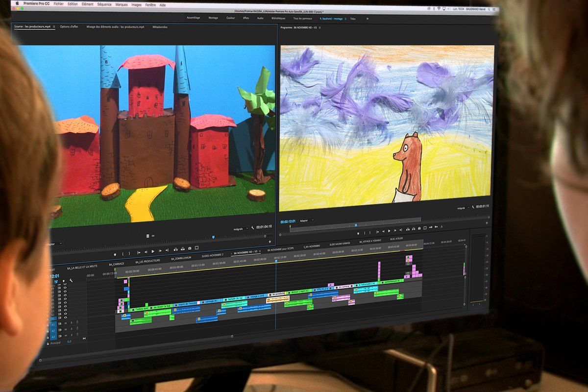Mute audio track A1

click(66, 323)
